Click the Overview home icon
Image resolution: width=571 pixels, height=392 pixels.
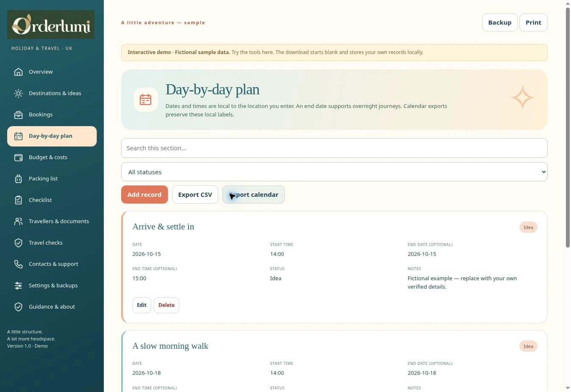click(18, 72)
